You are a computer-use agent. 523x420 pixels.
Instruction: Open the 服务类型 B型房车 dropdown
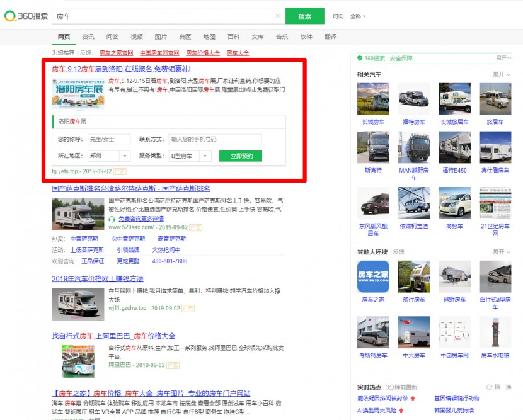[190, 156]
